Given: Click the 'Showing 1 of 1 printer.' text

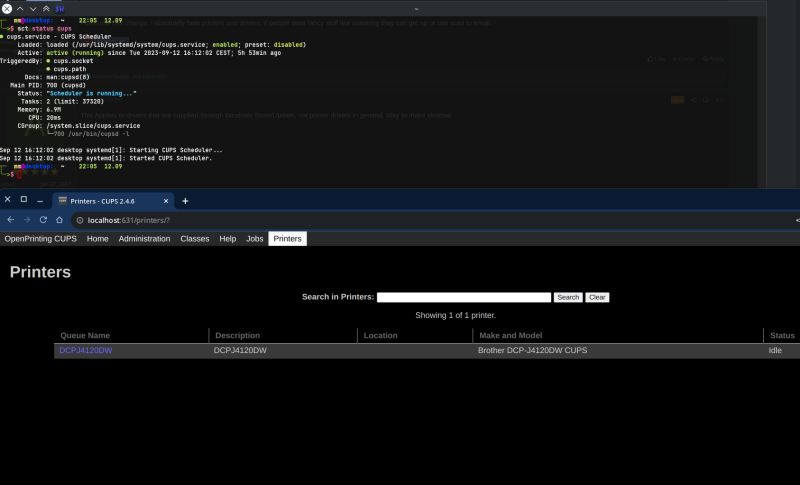Looking at the screenshot, I should pyautogui.click(x=456, y=315).
